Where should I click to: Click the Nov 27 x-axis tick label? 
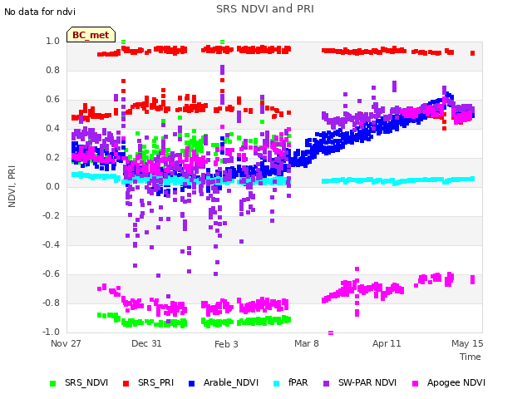[x=66, y=343]
